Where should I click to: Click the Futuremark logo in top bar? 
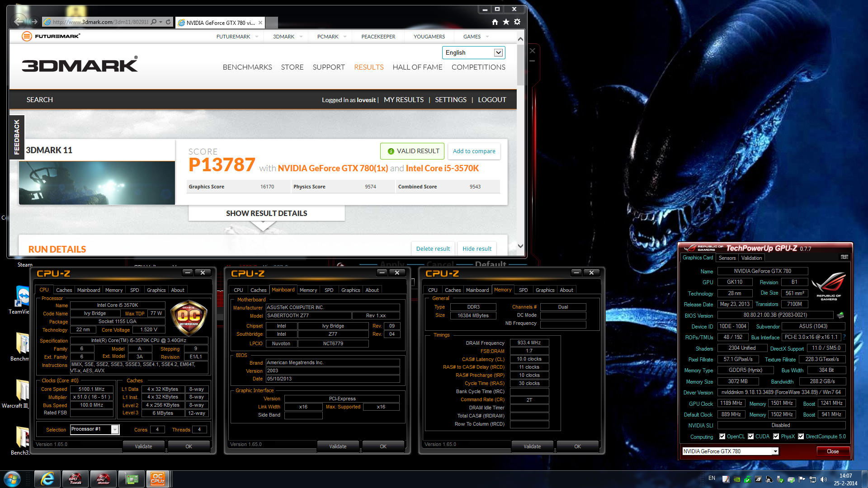[51, 36]
